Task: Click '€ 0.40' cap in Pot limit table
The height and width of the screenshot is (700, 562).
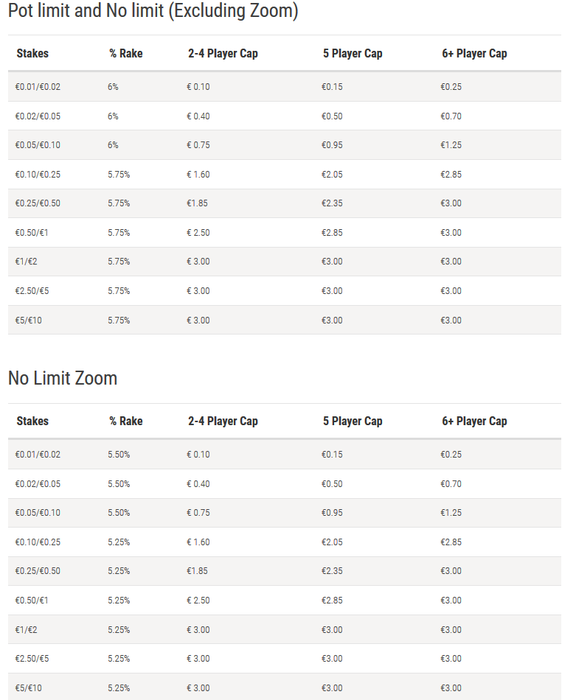Action: (x=198, y=116)
